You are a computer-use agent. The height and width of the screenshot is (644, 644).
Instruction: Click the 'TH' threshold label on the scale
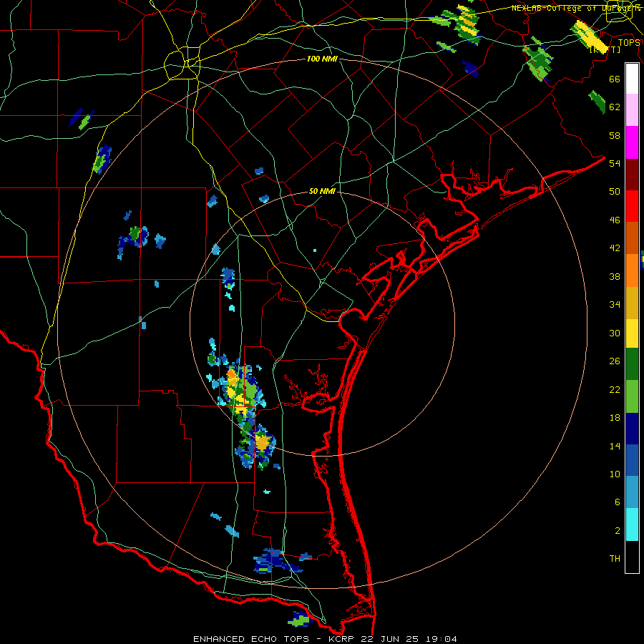[x=615, y=559]
